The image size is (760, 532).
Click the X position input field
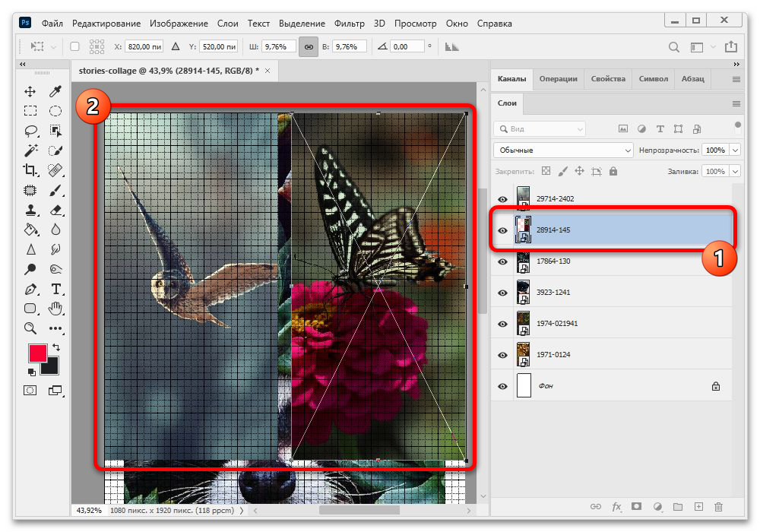[146, 46]
